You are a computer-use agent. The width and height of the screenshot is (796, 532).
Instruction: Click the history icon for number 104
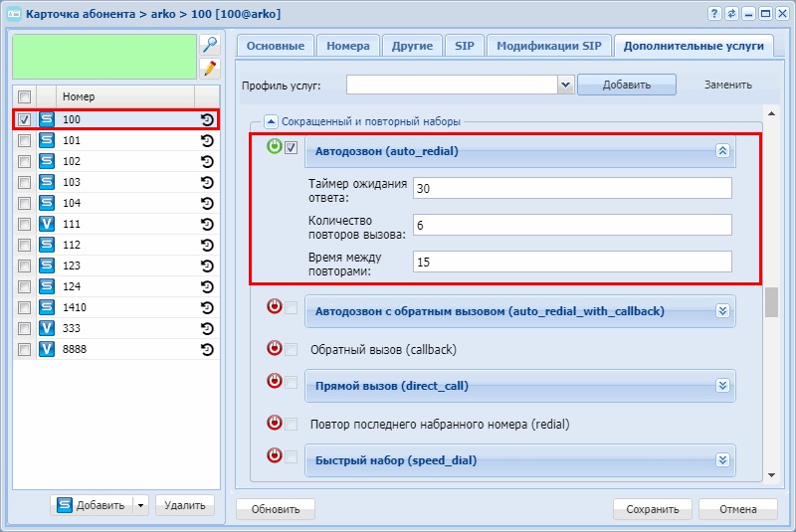(x=207, y=203)
